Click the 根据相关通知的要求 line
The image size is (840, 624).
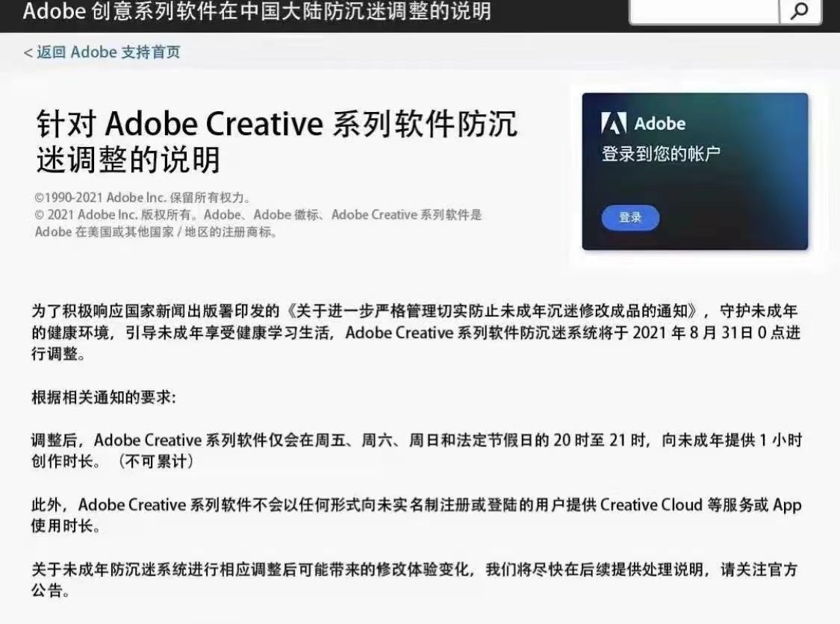point(103,397)
